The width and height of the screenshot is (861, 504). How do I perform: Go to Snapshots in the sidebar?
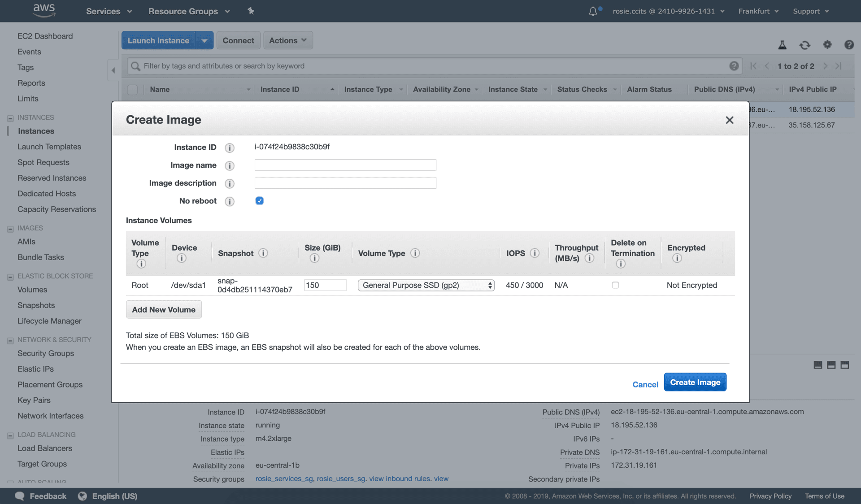(x=36, y=305)
